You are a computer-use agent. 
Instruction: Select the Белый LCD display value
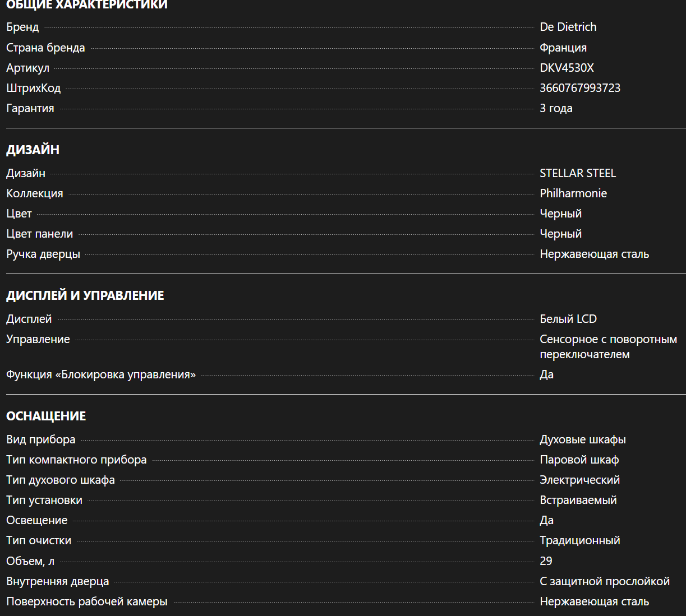coord(568,319)
